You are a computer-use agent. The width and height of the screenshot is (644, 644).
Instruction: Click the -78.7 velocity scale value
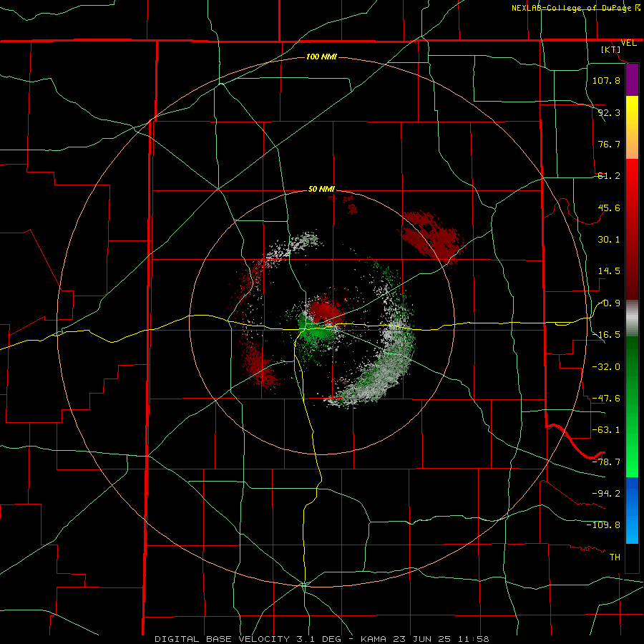[606, 462]
